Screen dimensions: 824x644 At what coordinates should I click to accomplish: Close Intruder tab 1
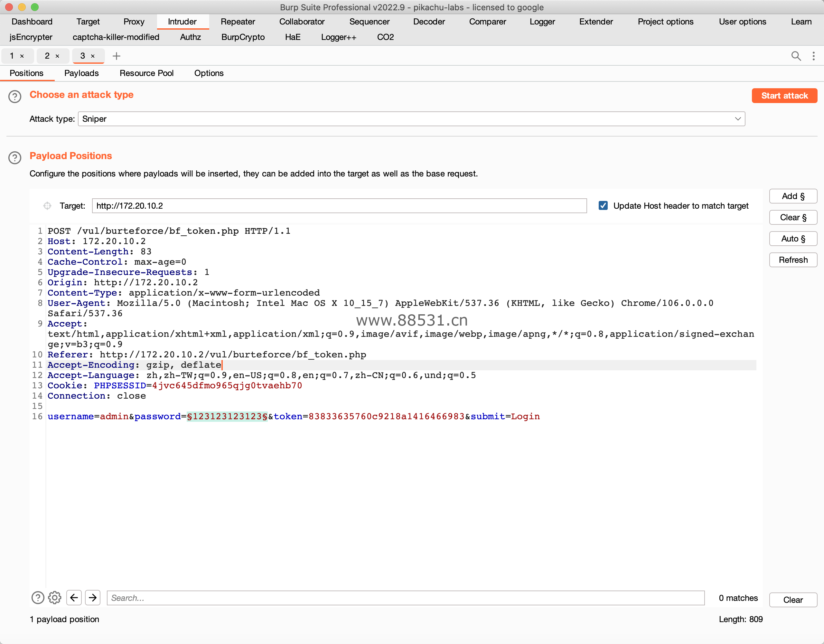(22, 56)
